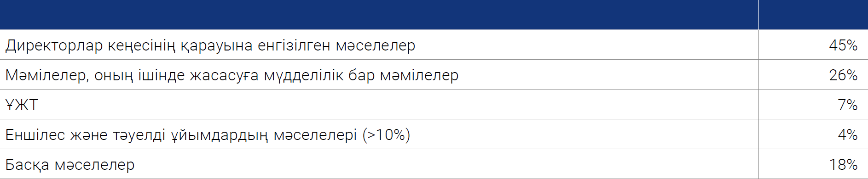
Task: Click the '(>10%)' text in the table
Action: click(386, 135)
